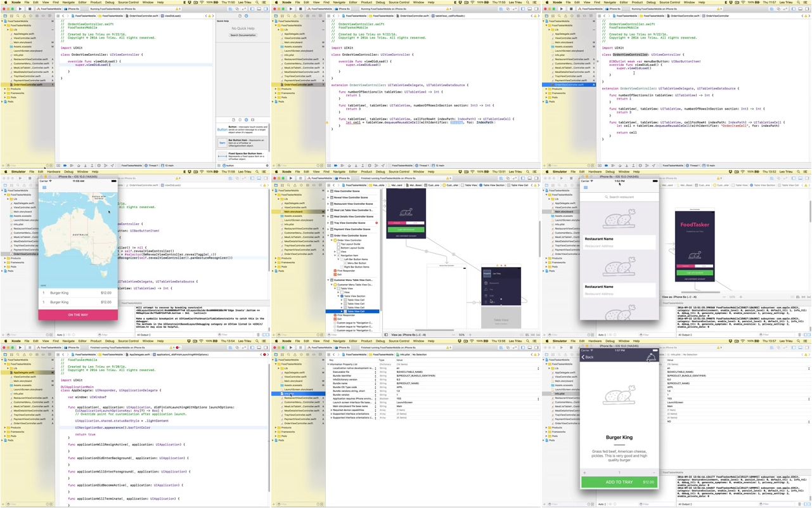The width and height of the screenshot is (812, 508).
Task: Switch to Assistant editor in 11:50 window
Action: [237, 9]
